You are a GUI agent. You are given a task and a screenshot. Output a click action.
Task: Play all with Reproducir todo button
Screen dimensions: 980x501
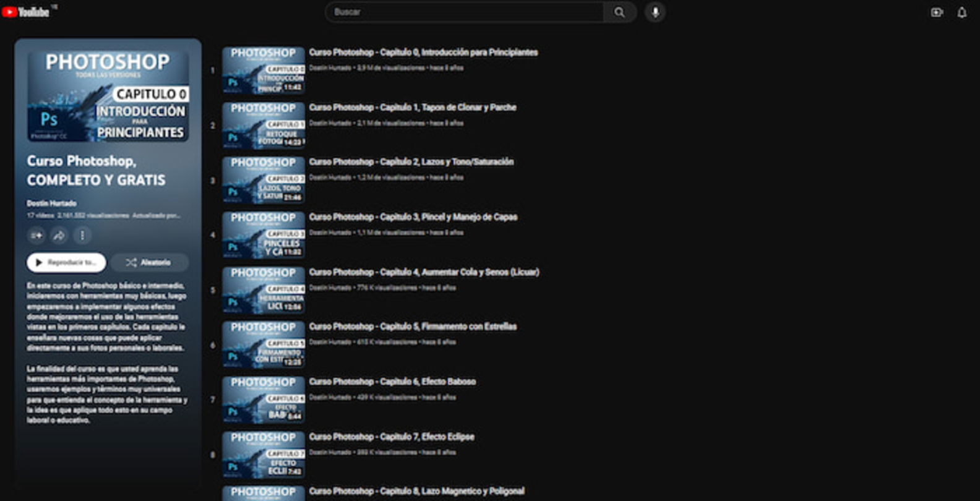[x=66, y=262]
